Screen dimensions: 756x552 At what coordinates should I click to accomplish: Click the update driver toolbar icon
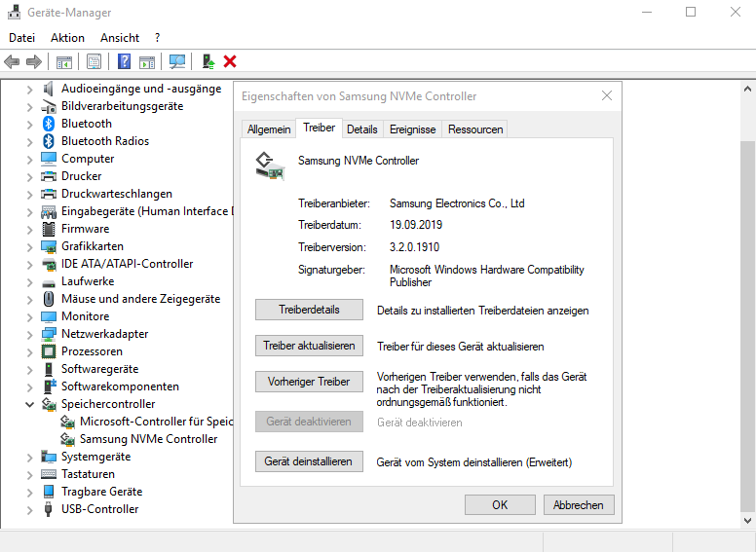pyautogui.click(x=208, y=61)
